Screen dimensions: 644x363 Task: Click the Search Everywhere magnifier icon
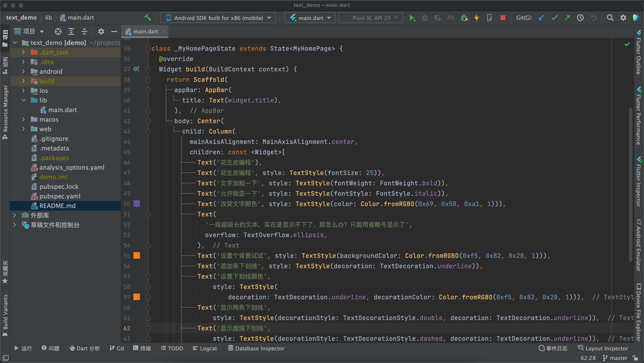click(x=610, y=18)
